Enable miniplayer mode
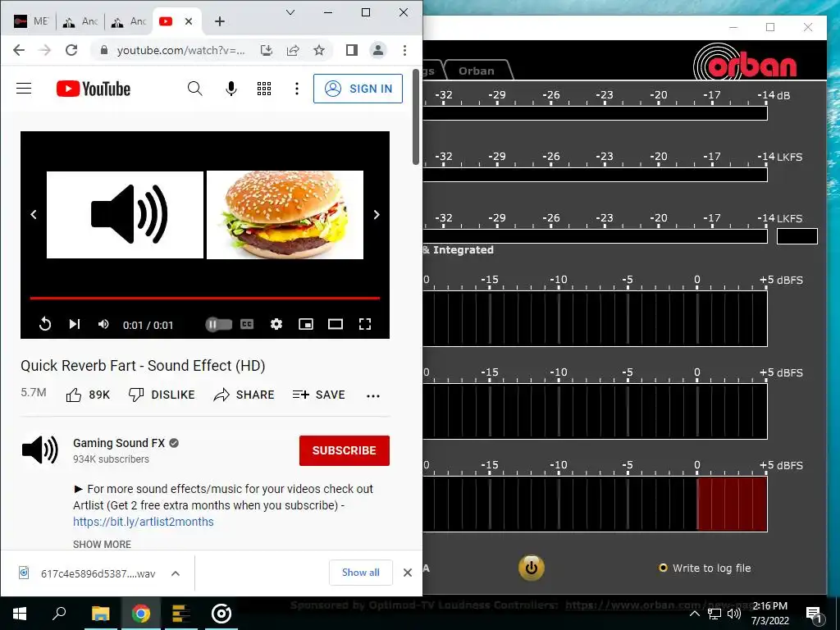 pyautogui.click(x=306, y=324)
